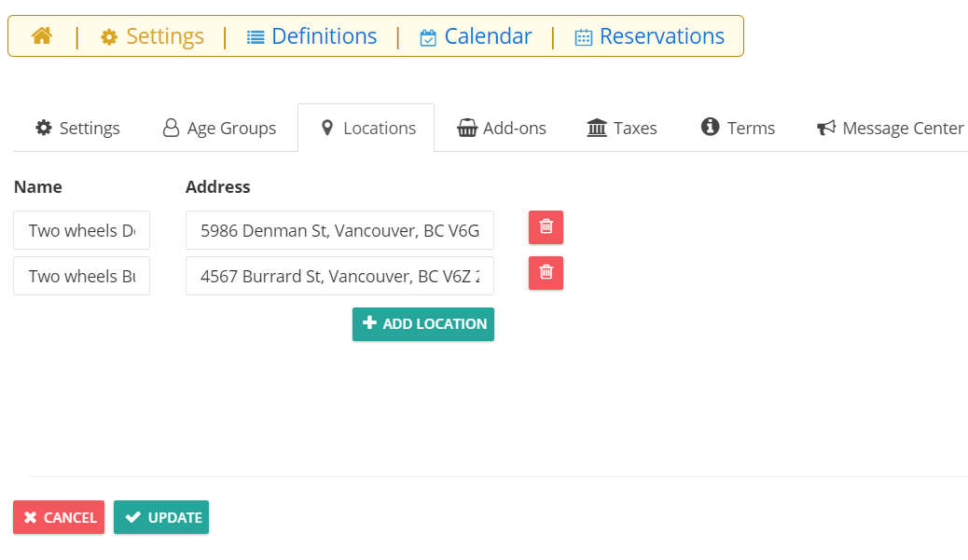Edit the first location name field
Screen dimensions: 968x560
[81, 231]
